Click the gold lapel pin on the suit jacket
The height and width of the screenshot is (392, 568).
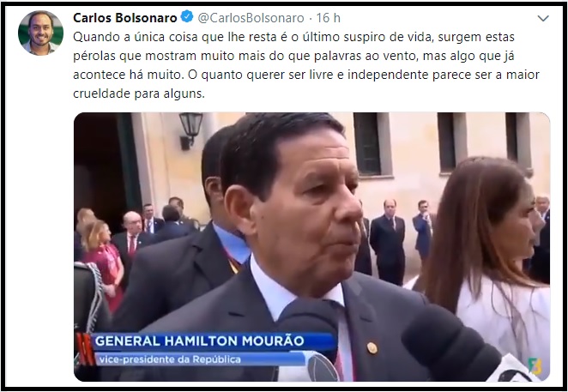pos(372,347)
